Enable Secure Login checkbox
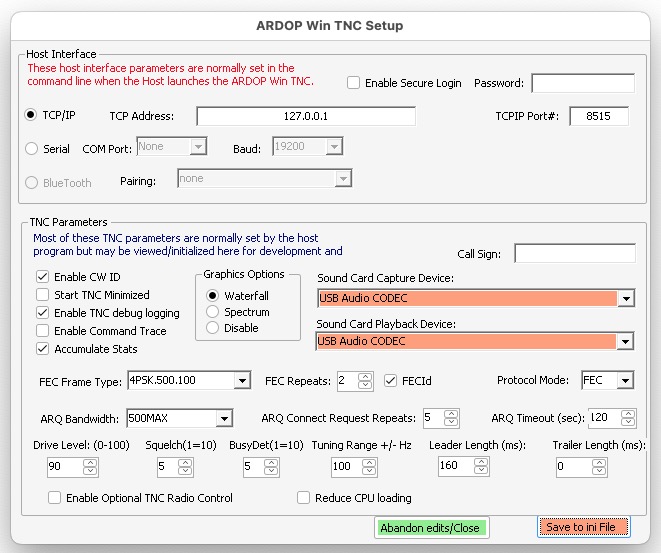This screenshot has height=553, width=661. (354, 83)
